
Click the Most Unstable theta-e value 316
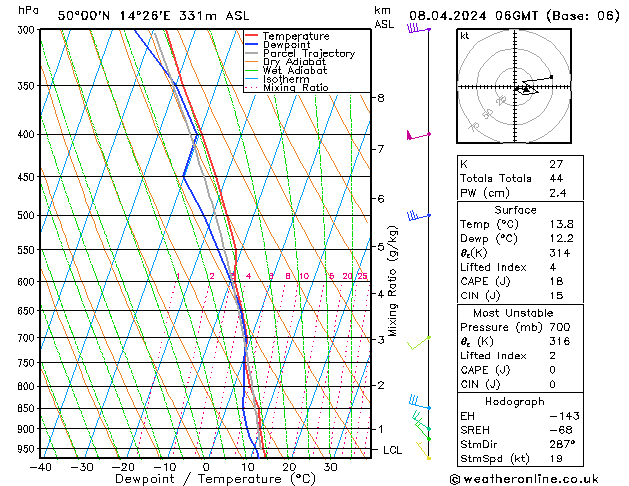[560, 341]
